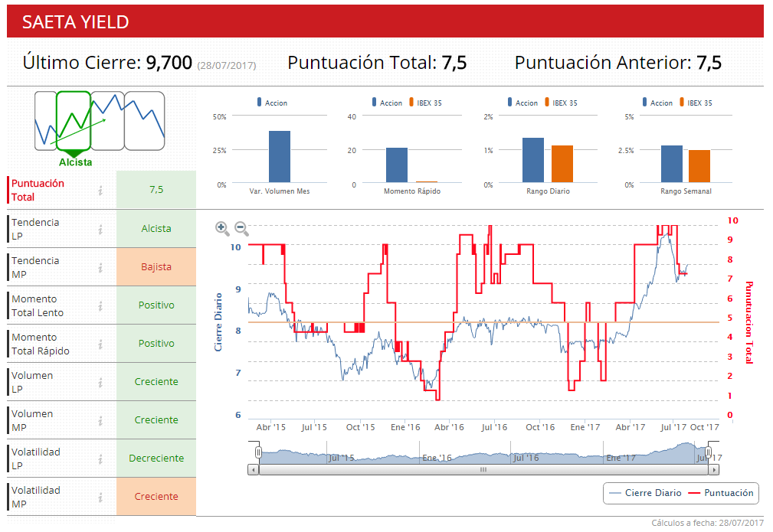Open info icon for Volatilidad MP
773x532 pixels.
coord(100,497)
